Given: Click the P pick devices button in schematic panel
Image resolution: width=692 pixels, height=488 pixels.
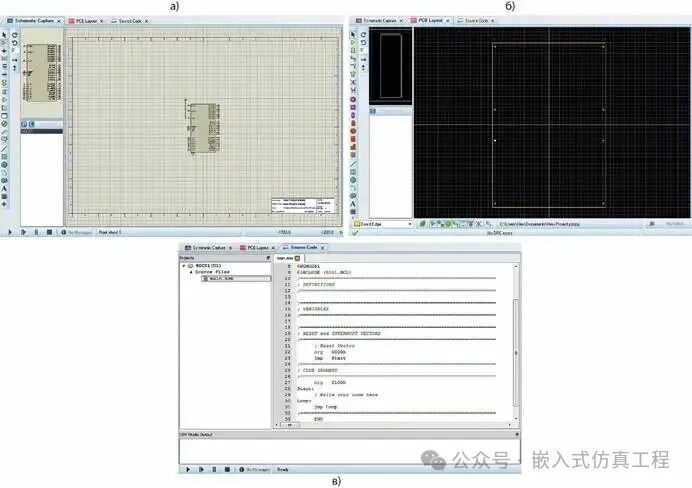Looking at the screenshot, I should (x=24, y=124).
